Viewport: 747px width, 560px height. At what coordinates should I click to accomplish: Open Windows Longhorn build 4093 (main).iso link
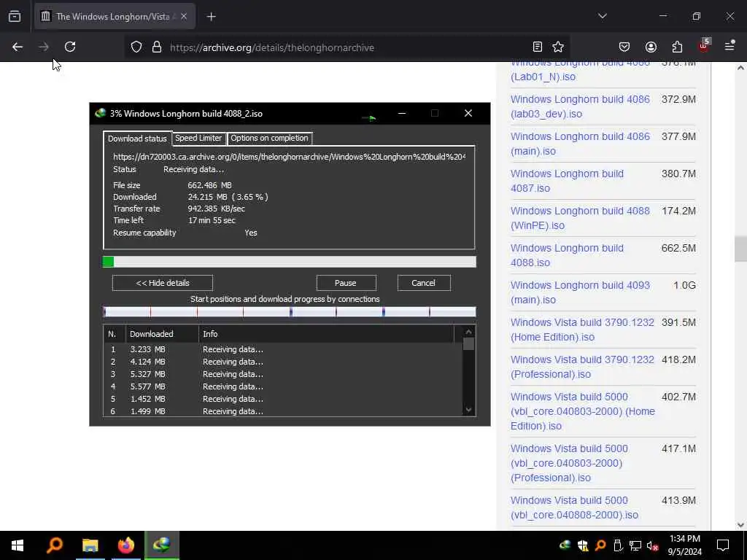(580, 292)
